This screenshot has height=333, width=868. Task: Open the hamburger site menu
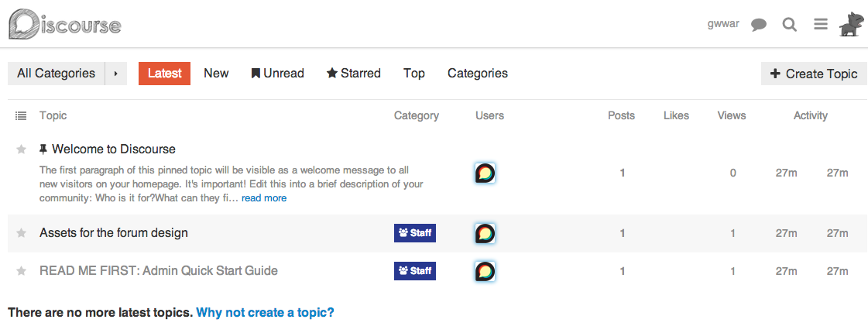(821, 25)
